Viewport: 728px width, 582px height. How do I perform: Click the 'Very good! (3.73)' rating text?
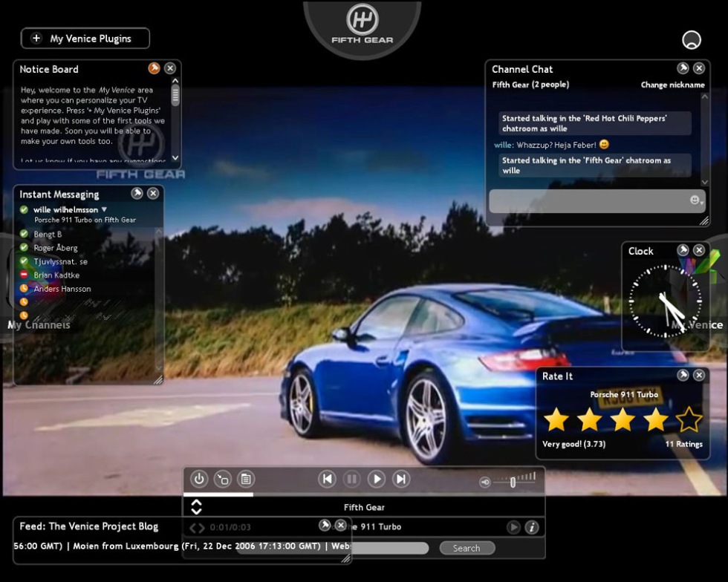[573, 444]
